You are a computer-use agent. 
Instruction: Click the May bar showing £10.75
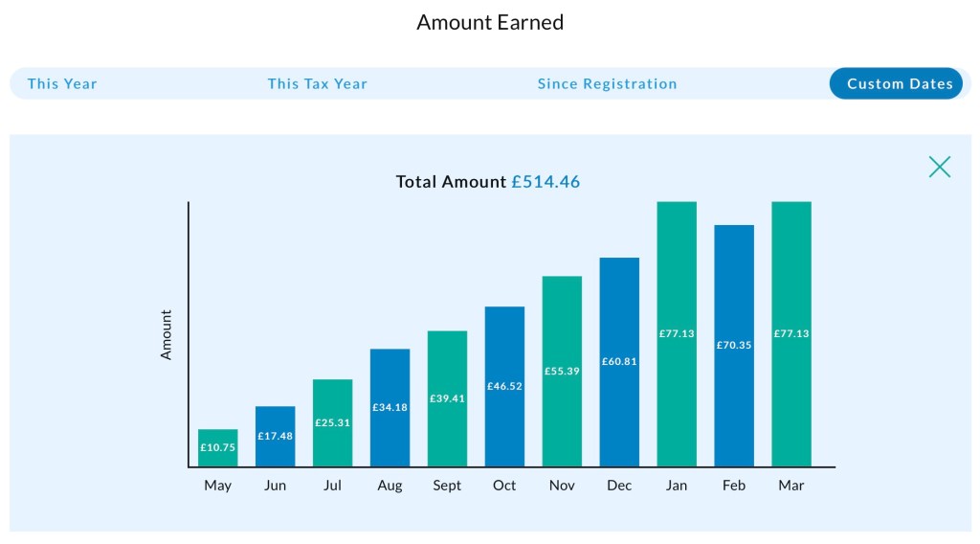[x=217, y=447]
